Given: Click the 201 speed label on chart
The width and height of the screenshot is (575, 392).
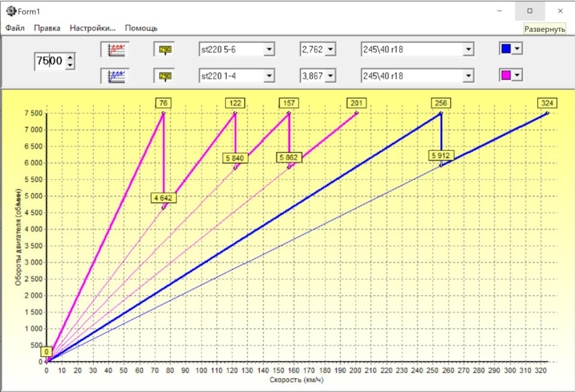Looking at the screenshot, I should click(356, 104).
